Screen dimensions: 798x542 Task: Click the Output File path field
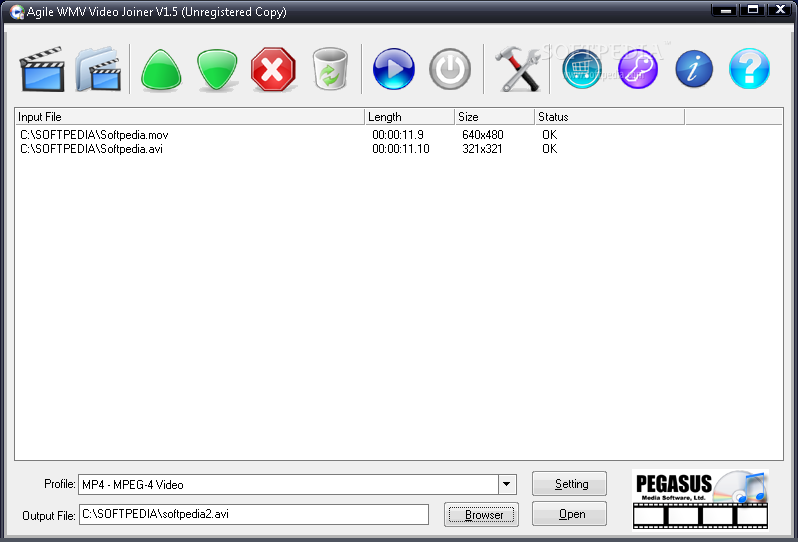[x=253, y=514]
